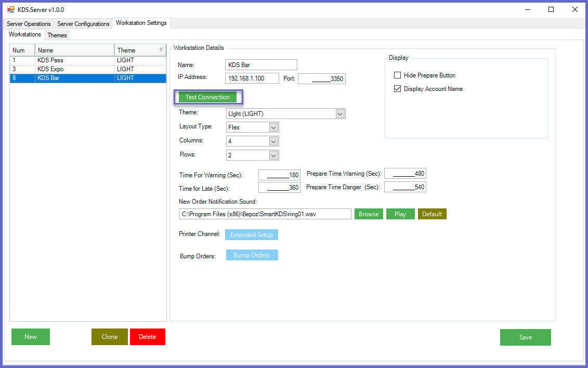The image size is (588, 368).
Task: Select the KDS Pass workstation row
Action: pos(88,60)
